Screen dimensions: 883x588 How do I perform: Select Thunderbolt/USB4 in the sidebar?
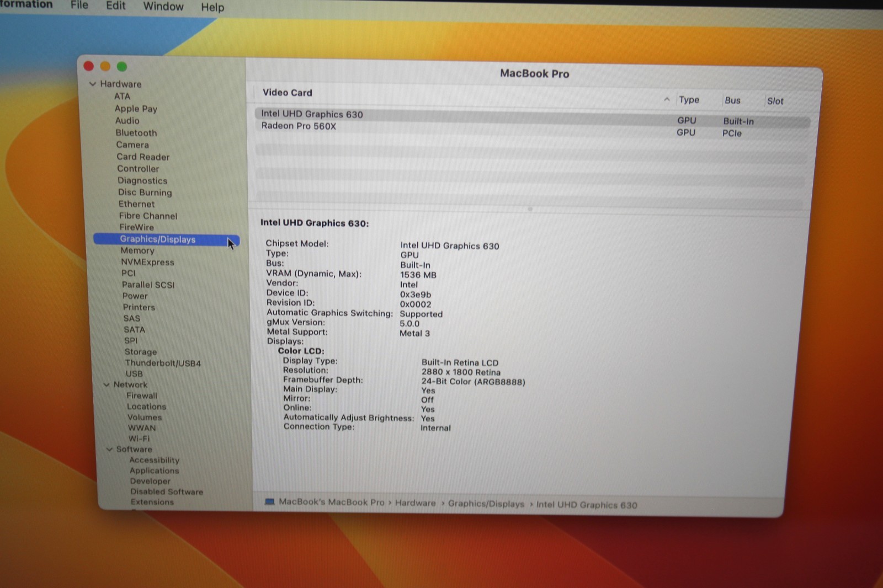[163, 363]
